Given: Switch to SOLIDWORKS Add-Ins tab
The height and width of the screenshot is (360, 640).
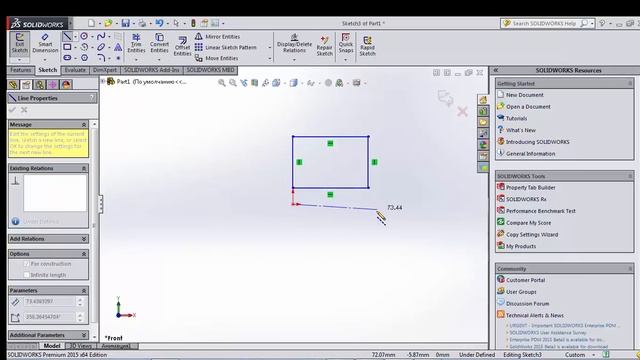Looking at the screenshot, I should [x=151, y=70].
